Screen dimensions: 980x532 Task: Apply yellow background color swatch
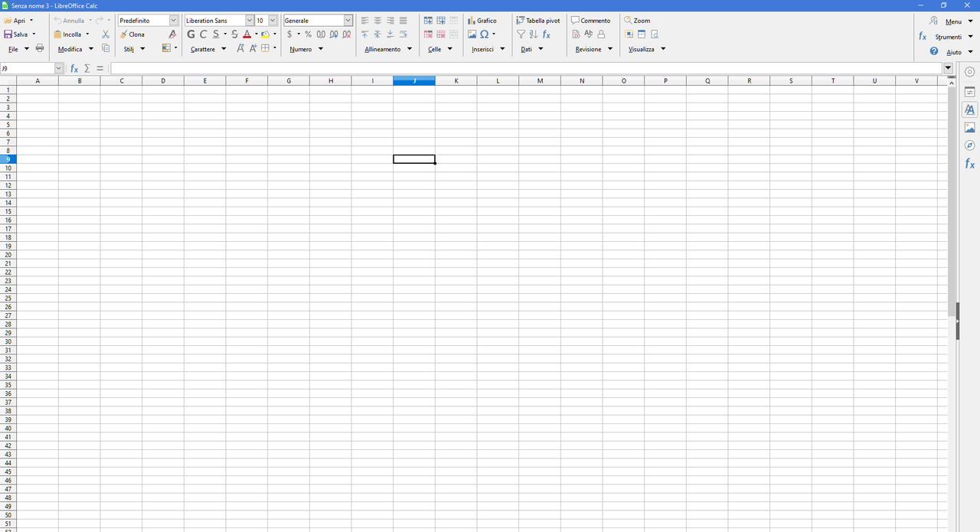point(266,34)
